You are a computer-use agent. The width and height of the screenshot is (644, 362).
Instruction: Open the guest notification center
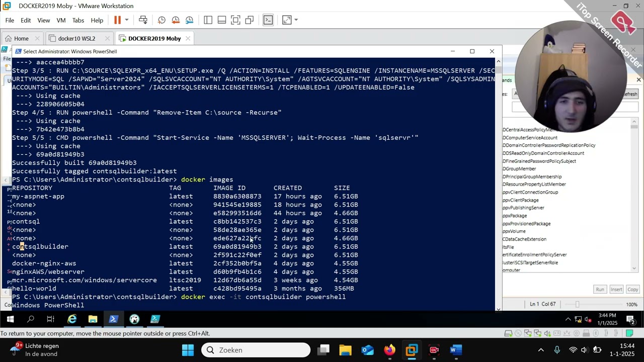click(630, 319)
